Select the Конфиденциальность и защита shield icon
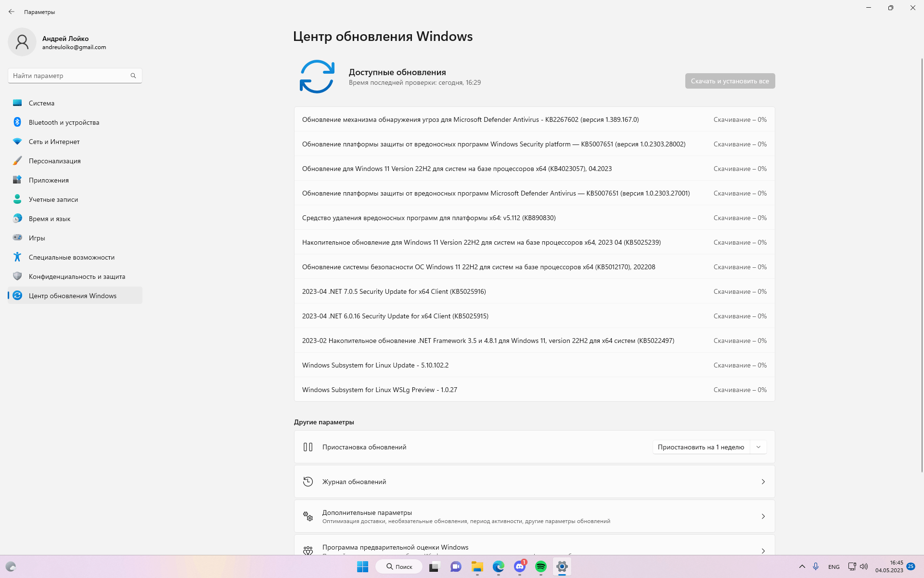The height and width of the screenshot is (578, 924). (x=17, y=276)
